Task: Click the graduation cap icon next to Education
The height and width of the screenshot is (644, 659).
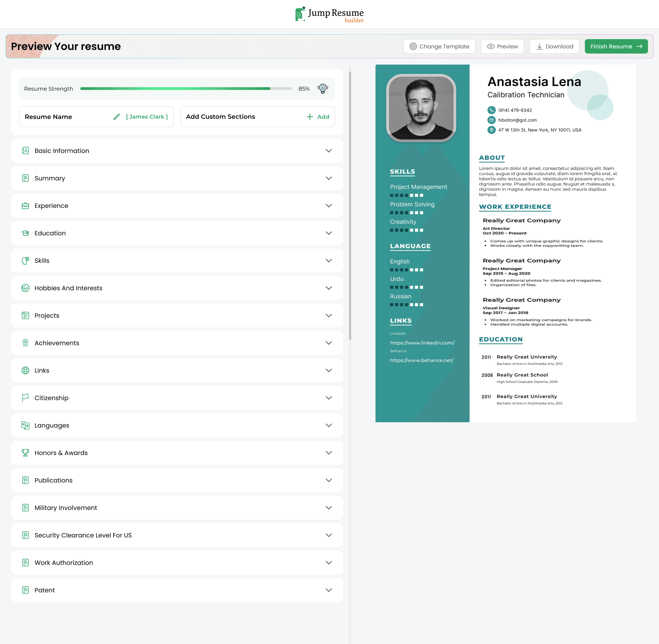Action: 25,233
